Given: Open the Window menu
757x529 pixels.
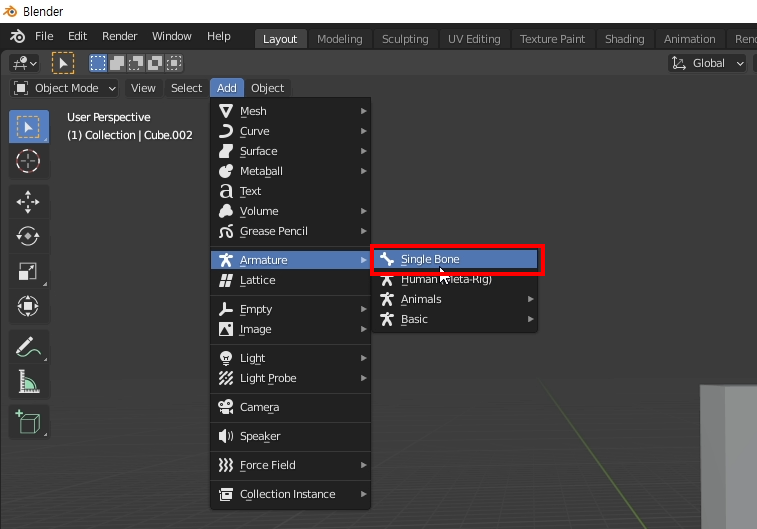Looking at the screenshot, I should point(171,36).
